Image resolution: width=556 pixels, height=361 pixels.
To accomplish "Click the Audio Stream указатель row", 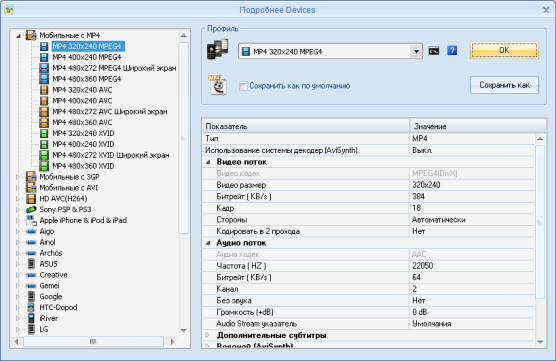I will click(x=368, y=324).
